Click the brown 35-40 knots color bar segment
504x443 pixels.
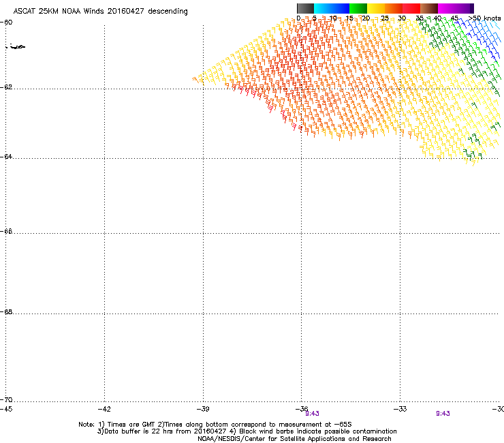[x=429, y=8]
